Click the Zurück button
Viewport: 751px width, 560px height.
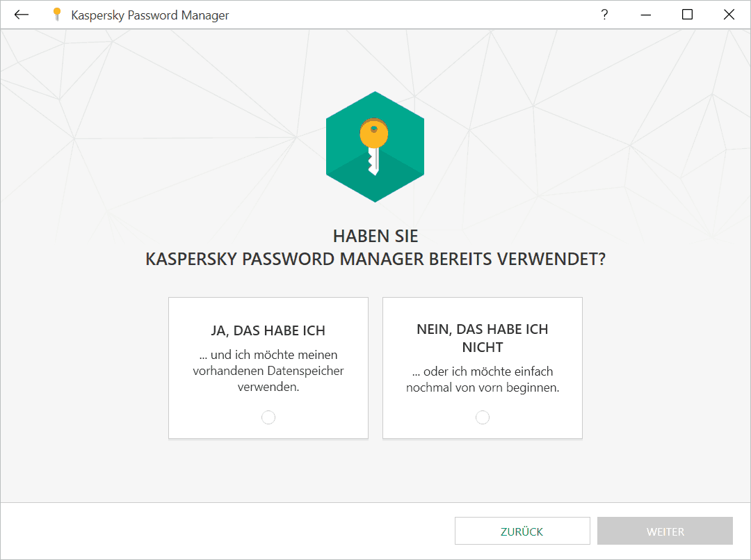(x=522, y=531)
